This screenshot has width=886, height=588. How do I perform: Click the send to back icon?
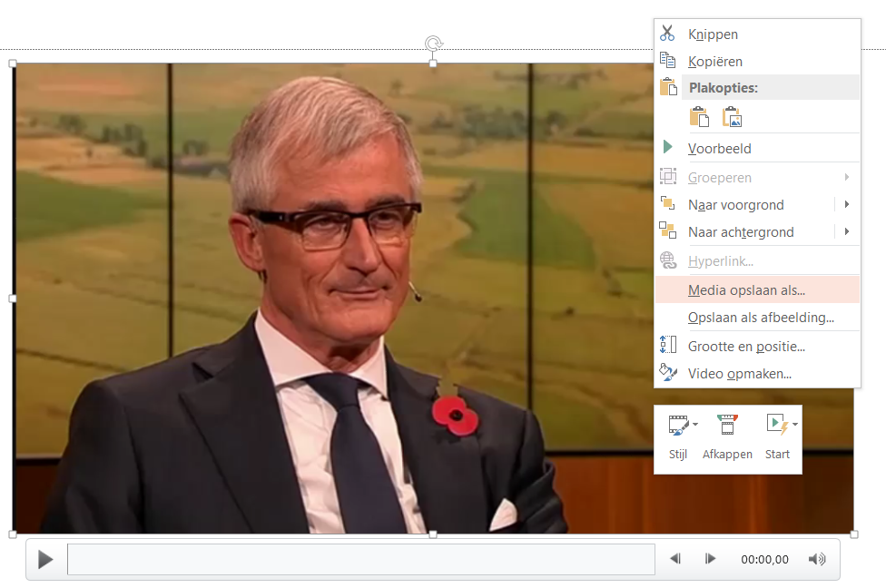coord(668,230)
